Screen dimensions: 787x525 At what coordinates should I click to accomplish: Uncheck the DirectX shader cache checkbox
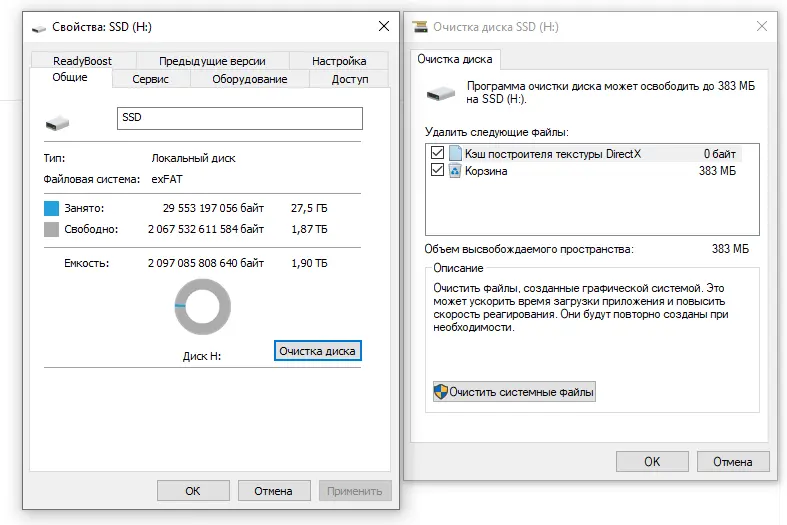click(x=437, y=154)
